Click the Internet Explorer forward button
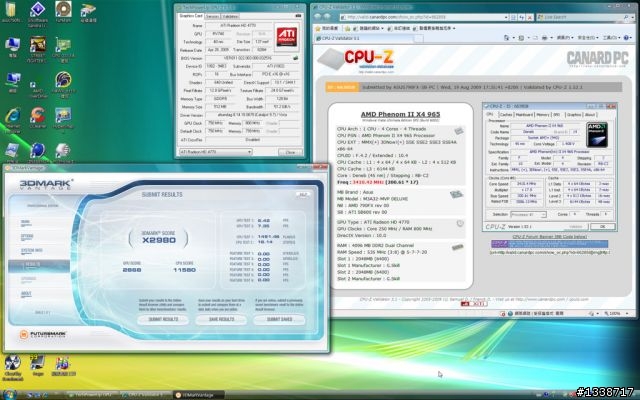 328,17
